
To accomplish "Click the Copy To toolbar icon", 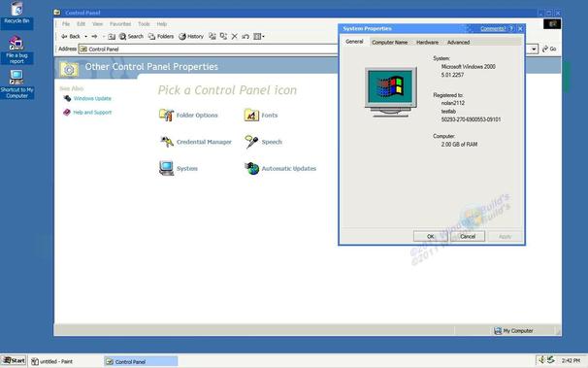I will pos(223,36).
